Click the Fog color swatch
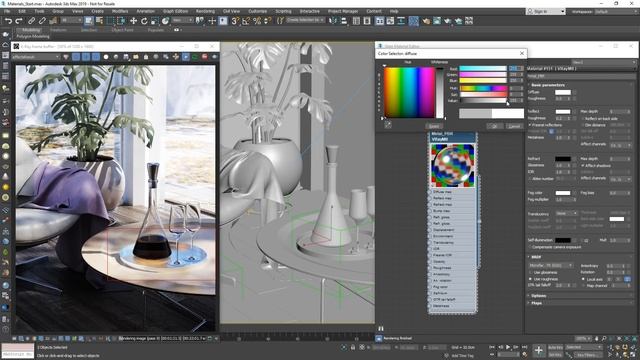The height and width of the screenshot is (360, 640). (562, 193)
